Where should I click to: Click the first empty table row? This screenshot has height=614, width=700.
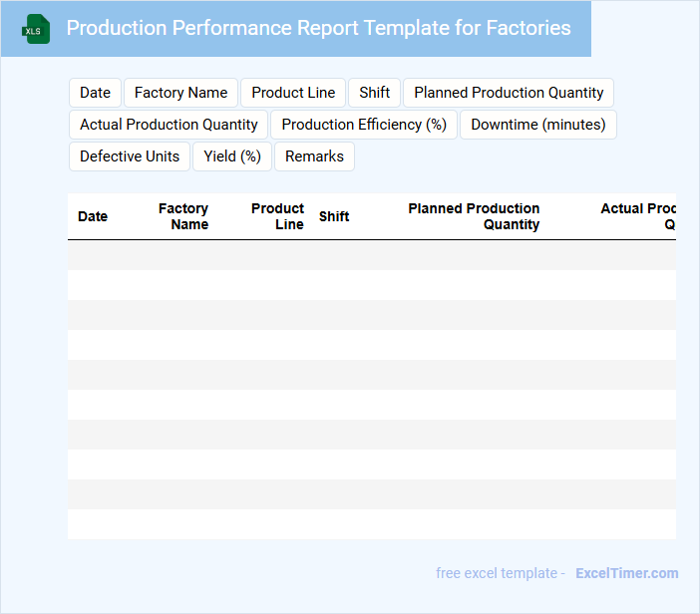click(x=371, y=255)
